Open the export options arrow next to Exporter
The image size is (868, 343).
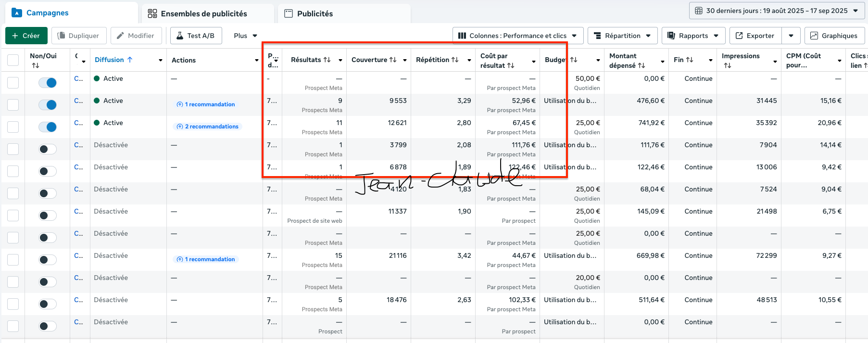[791, 36]
